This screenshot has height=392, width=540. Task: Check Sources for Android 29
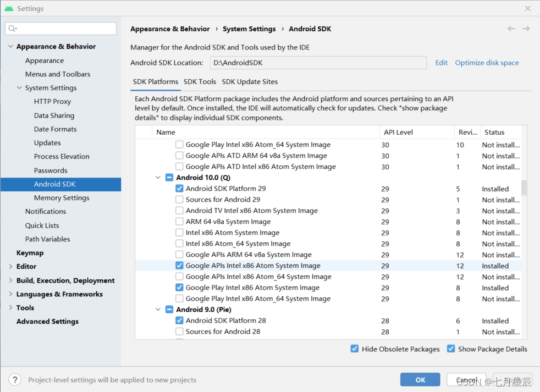coord(179,200)
